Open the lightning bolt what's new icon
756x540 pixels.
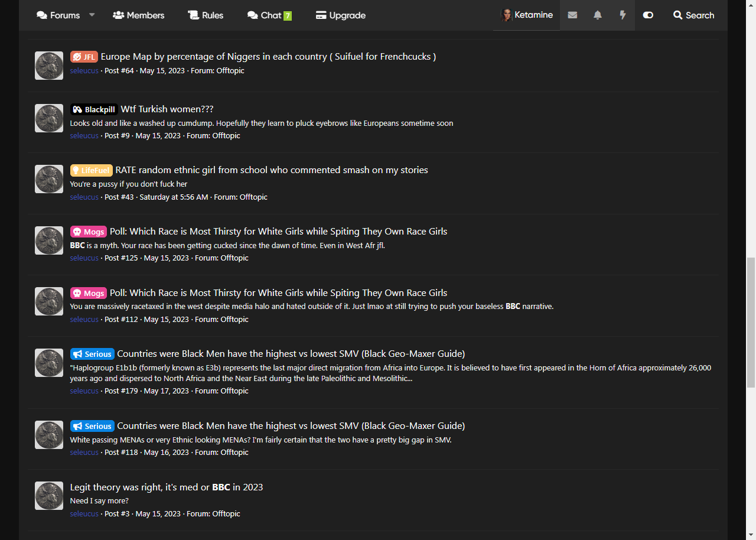(x=623, y=15)
